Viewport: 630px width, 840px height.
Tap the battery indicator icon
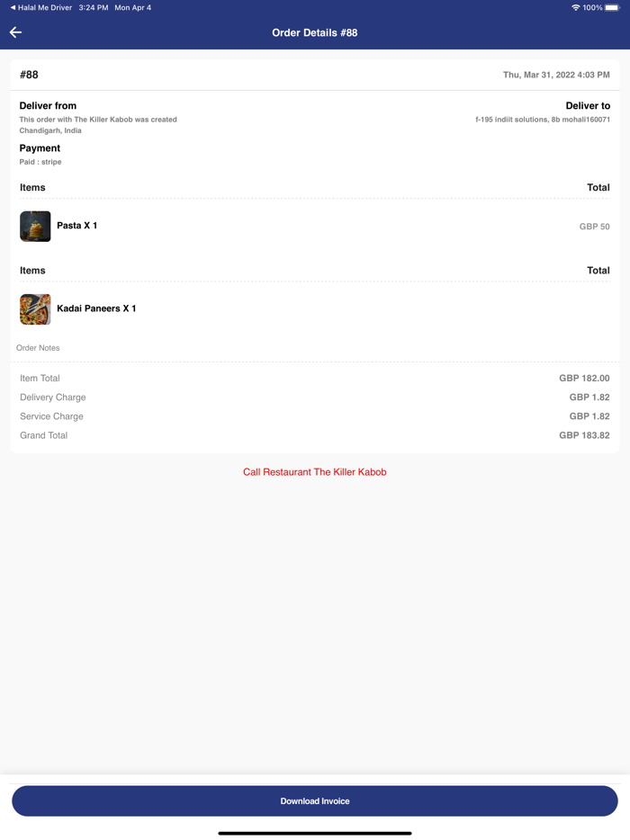[612, 7]
